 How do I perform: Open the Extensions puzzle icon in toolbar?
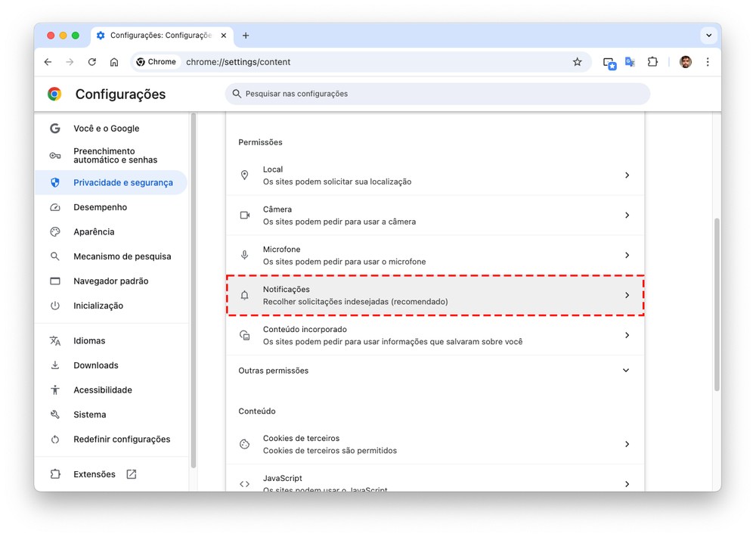point(652,62)
